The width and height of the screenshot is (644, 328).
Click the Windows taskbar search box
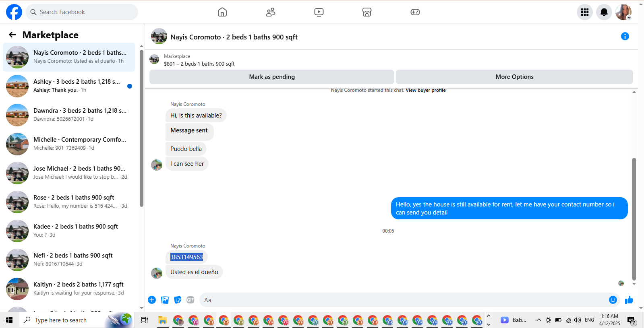click(77, 320)
